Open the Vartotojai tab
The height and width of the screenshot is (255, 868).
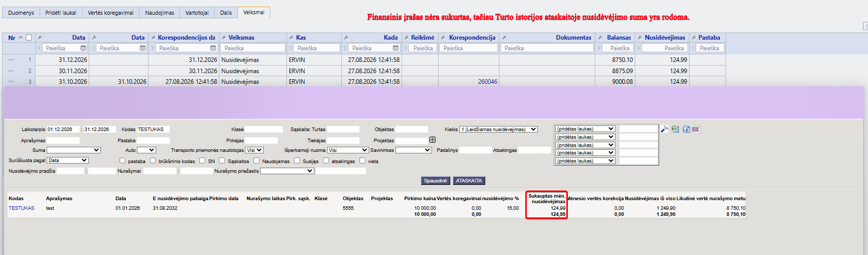point(197,13)
